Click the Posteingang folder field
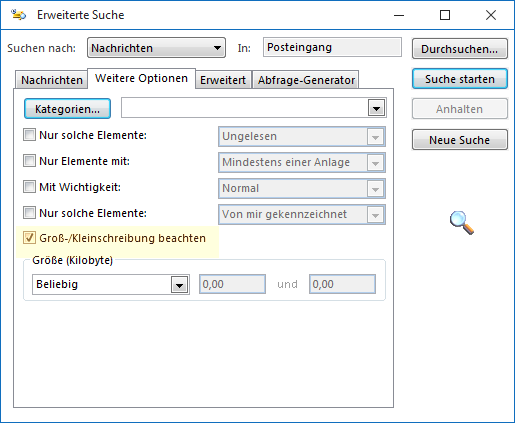The image size is (515, 423). pos(332,47)
